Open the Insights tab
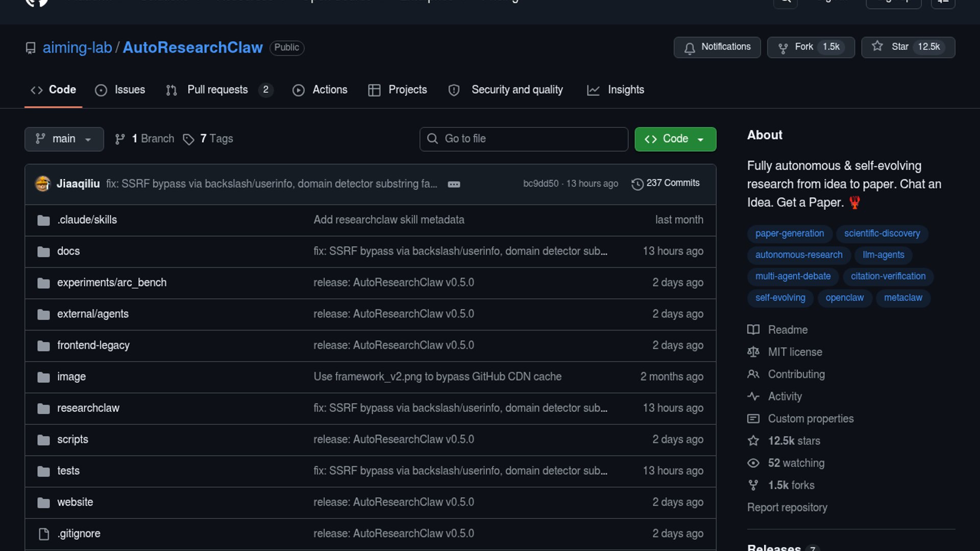The height and width of the screenshot is (551, 980). click(x=616, y=90)
